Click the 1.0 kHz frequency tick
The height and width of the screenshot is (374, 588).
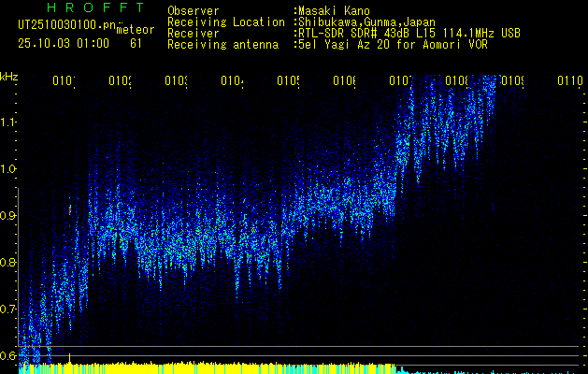click(x=8, y=169)
